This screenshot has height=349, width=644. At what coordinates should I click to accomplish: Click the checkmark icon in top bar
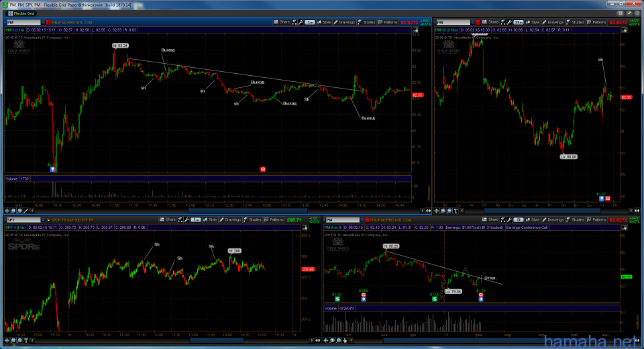pos(629,13)
